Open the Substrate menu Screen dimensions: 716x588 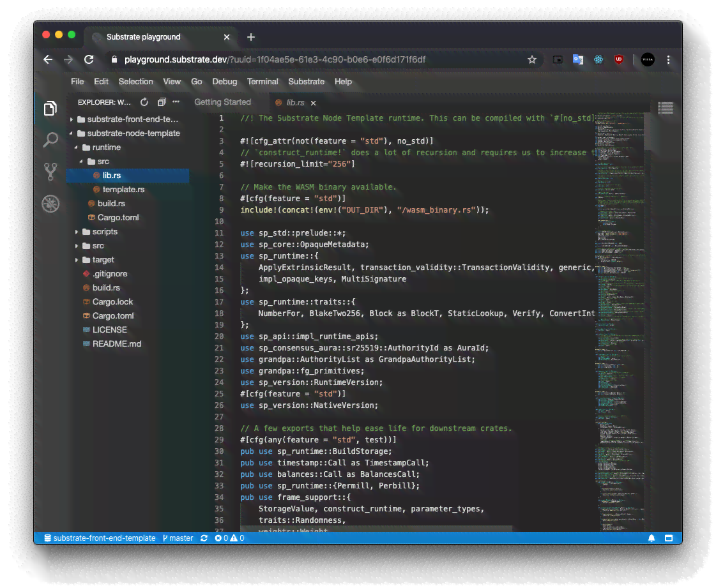click(x=306, y=82)
